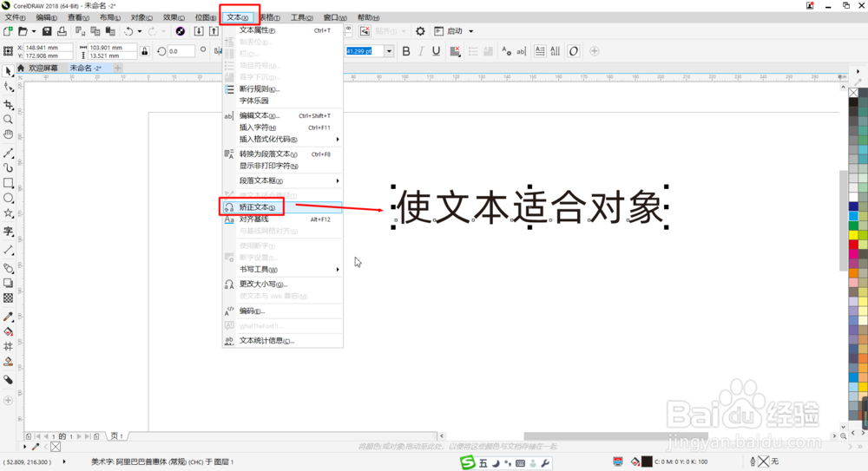This screenshot has height=471, width=868.
Task: Click the Export icon
Action: tap(214, 31)
